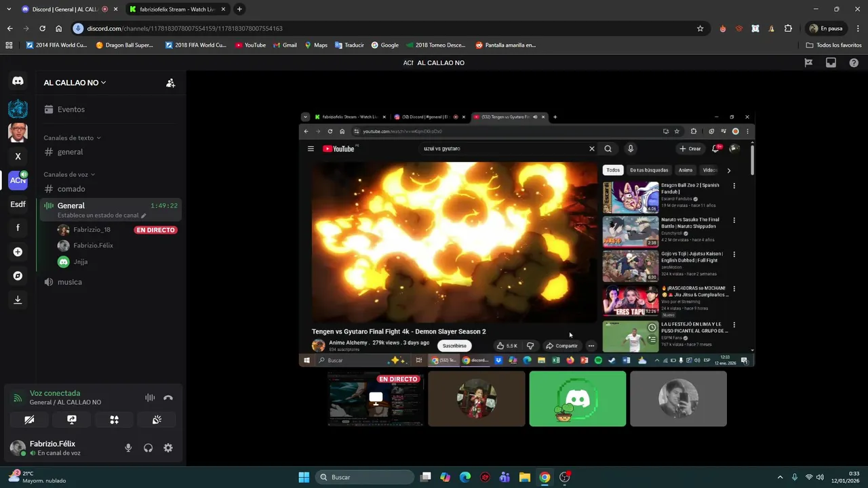
Task: Open the Traducir bookmark
Action: pyautogui.click(x=349, y=45)
